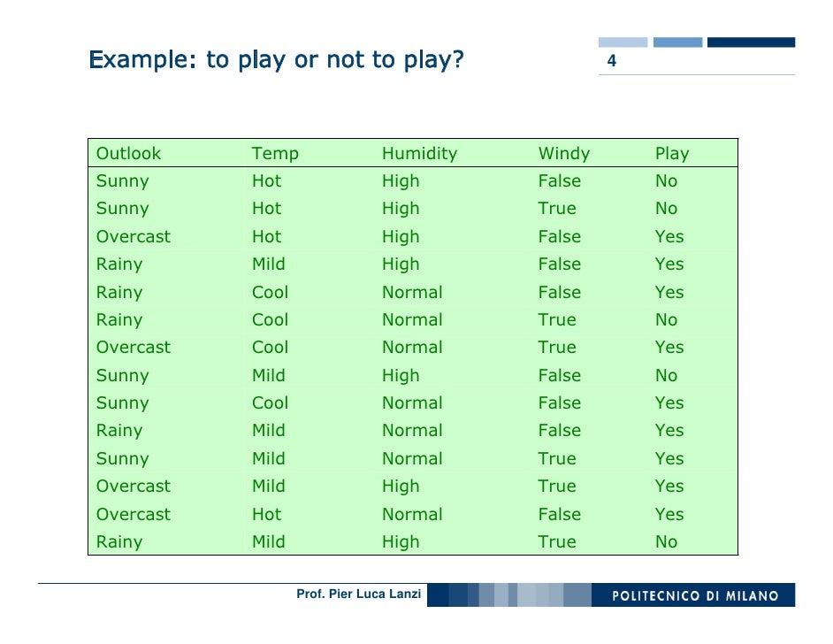Select the Temp column header
The image size is (833, 644).
point(275,153)
